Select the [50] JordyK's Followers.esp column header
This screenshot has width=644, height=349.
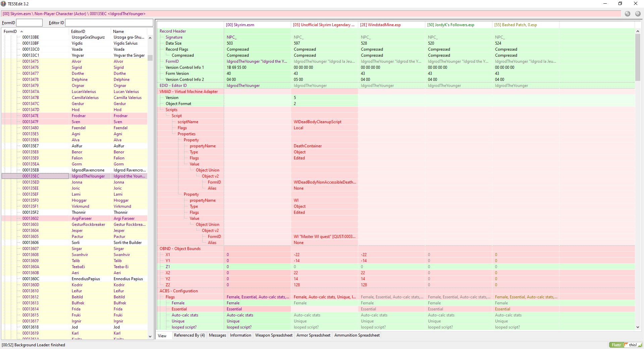(459, 25)
